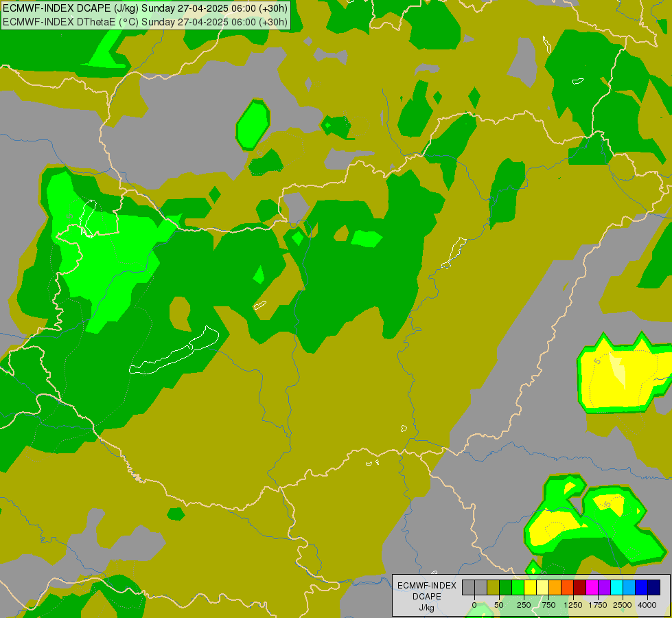This screenshot has width=672, height=618.
Task: Click the legend value 250
Action: 524,605
